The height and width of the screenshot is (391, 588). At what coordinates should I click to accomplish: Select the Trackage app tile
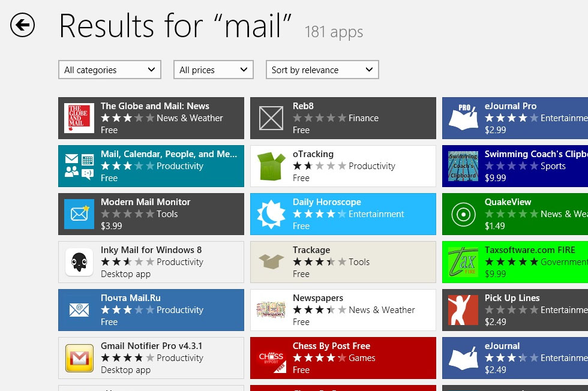(x=343, y=262)
